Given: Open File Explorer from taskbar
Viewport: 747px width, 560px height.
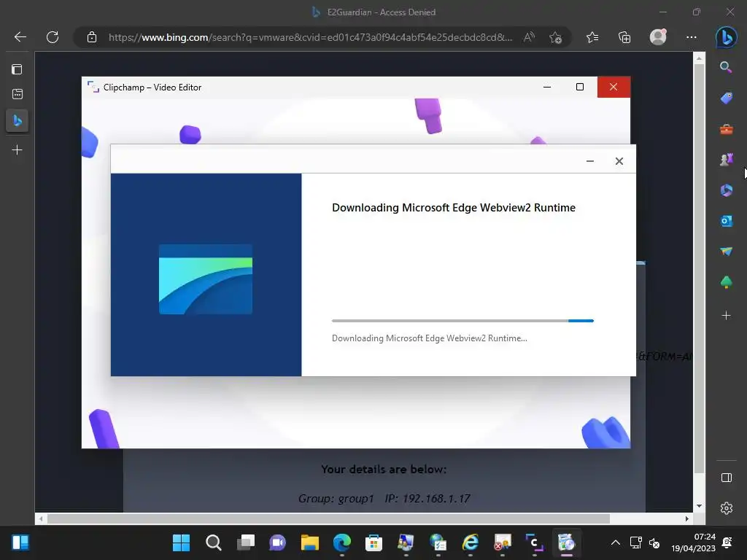Looking at the screenshot, I should click(x=309, y=542).
